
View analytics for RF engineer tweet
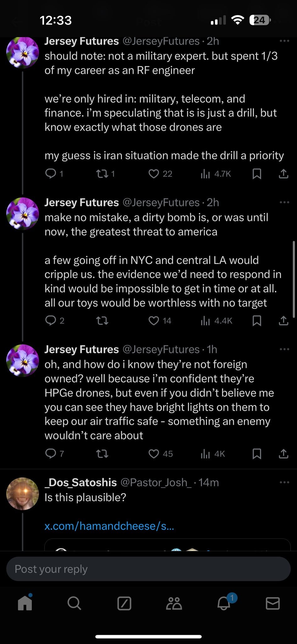[x=205, y=174]
